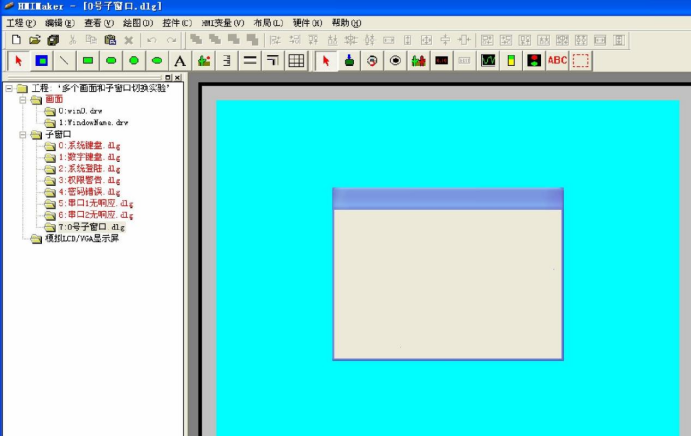
Task: Select the red-green indicator lamp control
Action: (x=534, y=60)
